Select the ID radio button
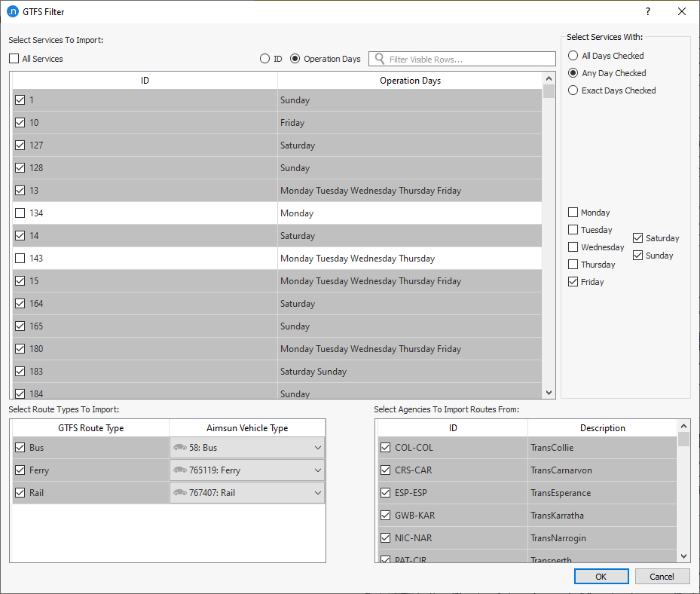Screen dimensions: 700x594 tap(265, 58)
